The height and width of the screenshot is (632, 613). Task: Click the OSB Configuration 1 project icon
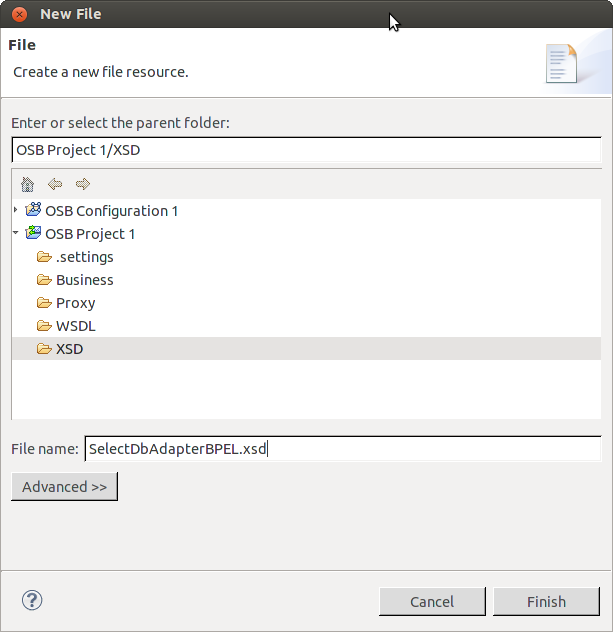pyautogui.click(x=33, y=210)
